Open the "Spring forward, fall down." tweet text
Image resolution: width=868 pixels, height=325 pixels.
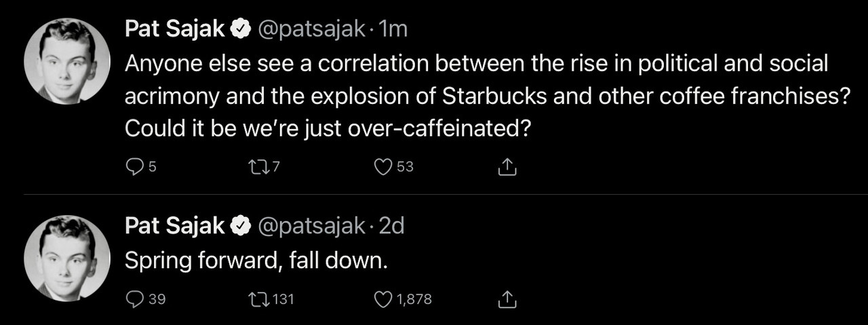(x=256, y=261)
